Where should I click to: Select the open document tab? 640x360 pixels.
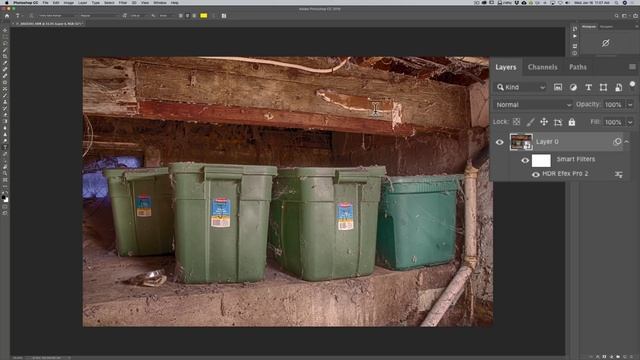[x=49, y=24]
